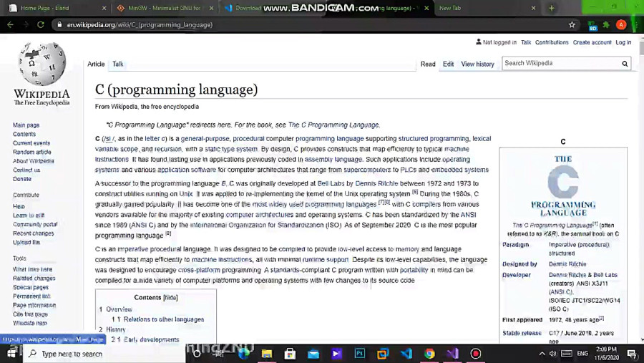Click the browser address bar URL

click(x=140, y=24)
